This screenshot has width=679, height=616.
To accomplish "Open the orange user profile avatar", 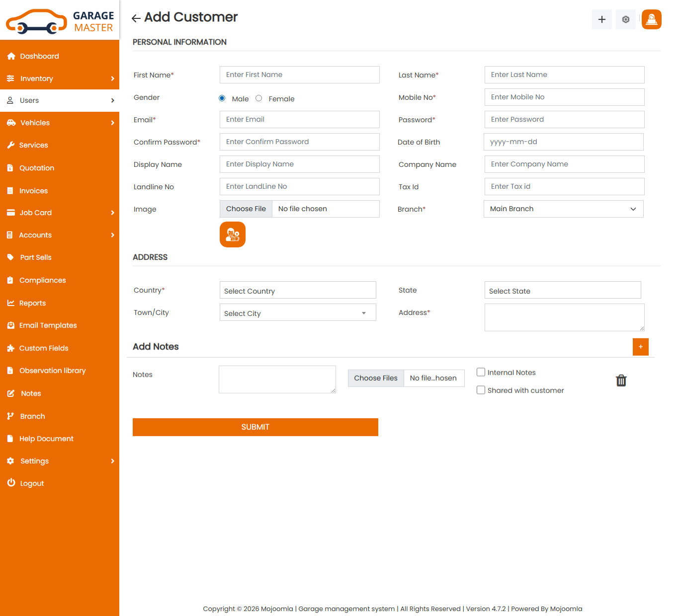I will click(x=651, y=19).
